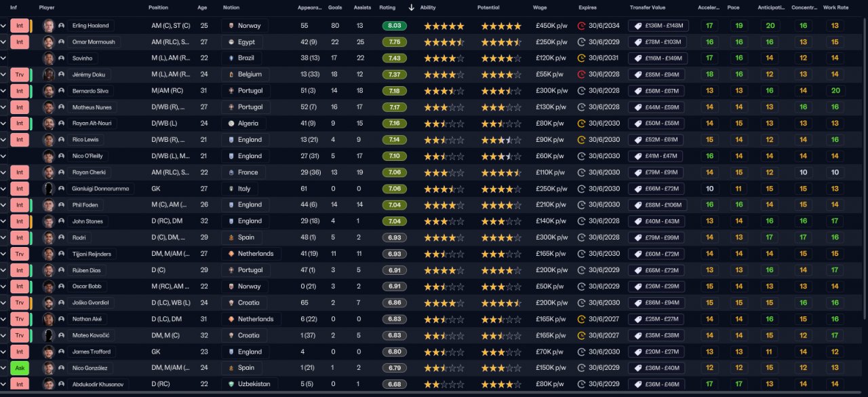Click Rayan Cherki's appearances value 29 (36)
The image size is (868, 397).
310,172
